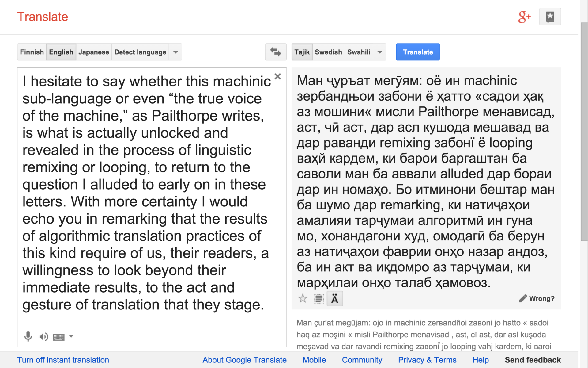Star this translation to save it

tap(303, 298)
